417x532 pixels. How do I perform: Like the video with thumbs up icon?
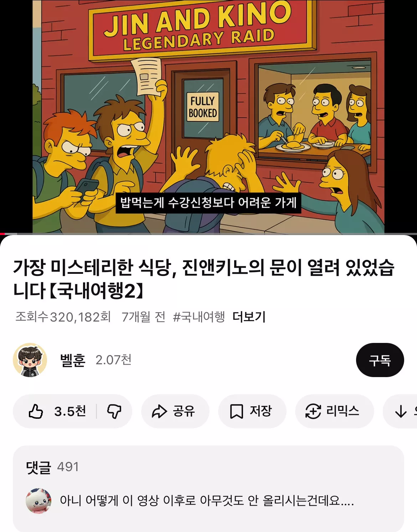pyautogui.click(x=36, y=411)
